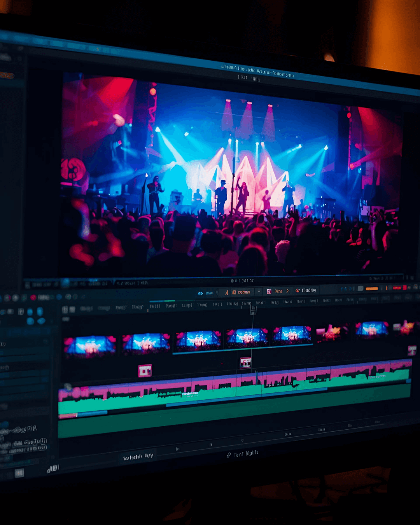Select the orange-icon tab in the center toolbar

click(x=241, y=292)
